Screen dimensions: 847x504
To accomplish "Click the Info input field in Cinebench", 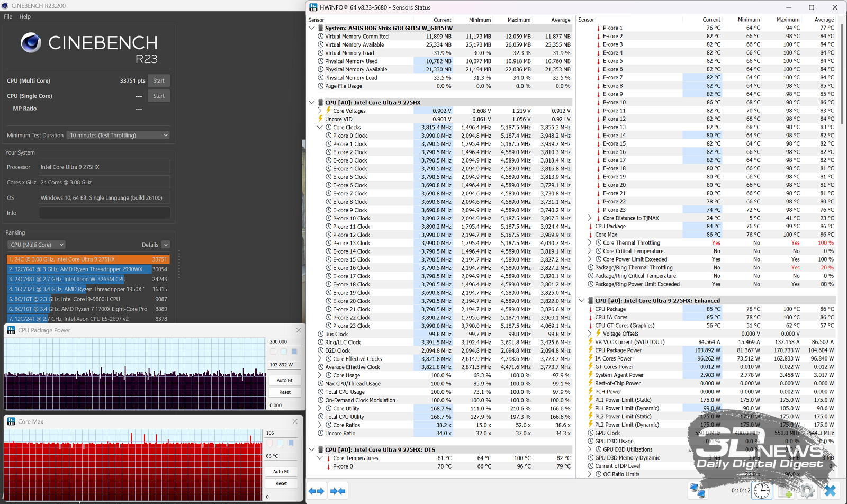I will tap(104, 213).
